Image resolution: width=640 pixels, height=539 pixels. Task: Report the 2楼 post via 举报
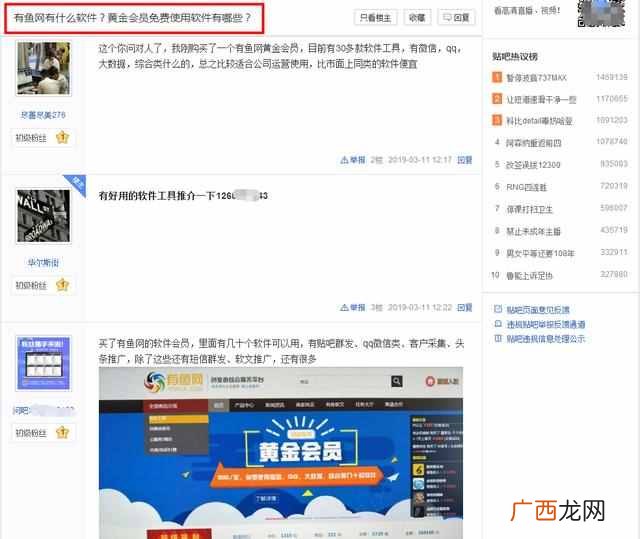click(353, 160)
